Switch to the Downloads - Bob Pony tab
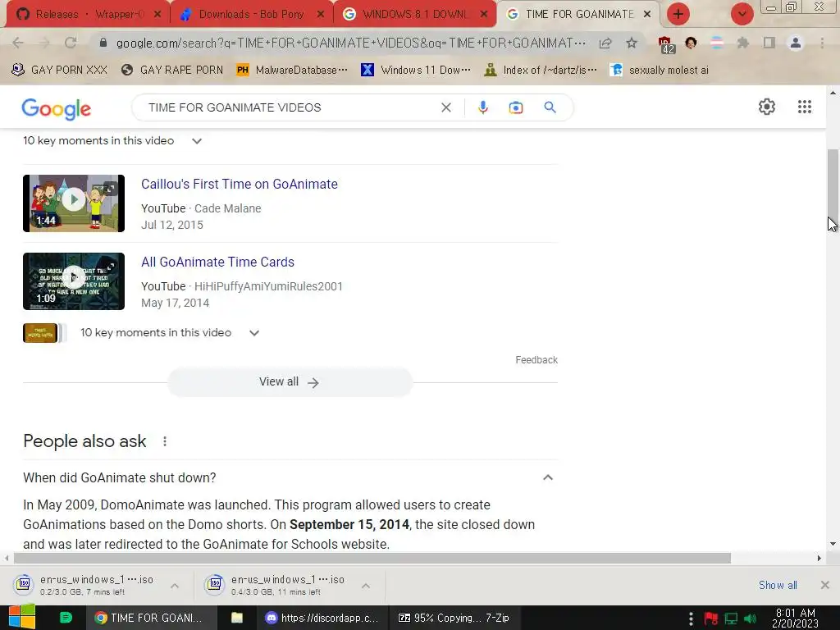The height and width of the screenshot is (630, 840). [x=251, y=14]
